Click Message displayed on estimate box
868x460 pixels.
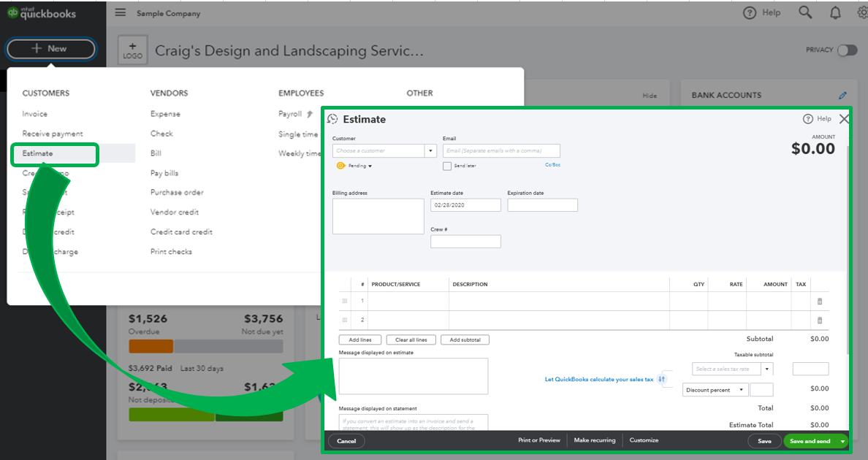coord(414,376)
